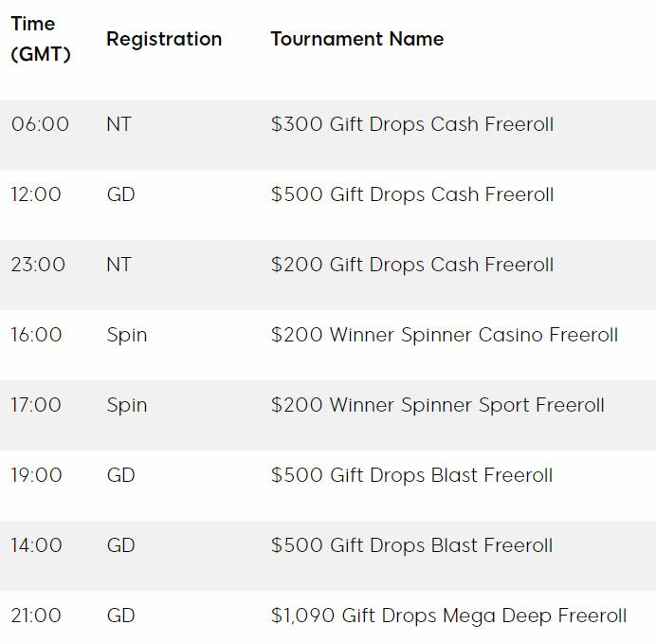
Task: Click the Tournament Name column header
Action: click(x=356, y=39)
